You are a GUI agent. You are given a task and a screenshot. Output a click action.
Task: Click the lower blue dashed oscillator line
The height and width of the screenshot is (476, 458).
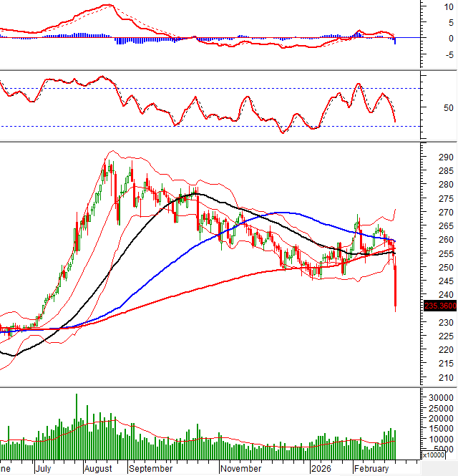coord(215,126)
